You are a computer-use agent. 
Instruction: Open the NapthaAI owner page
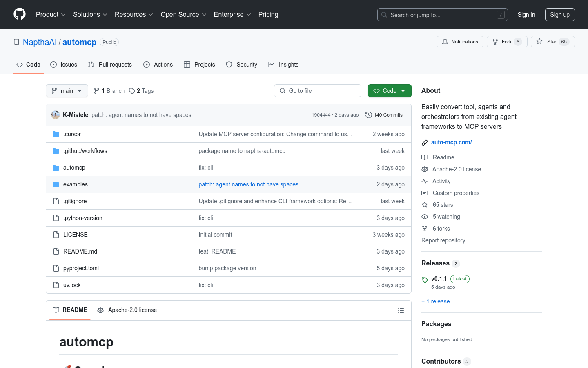(40, 42)
